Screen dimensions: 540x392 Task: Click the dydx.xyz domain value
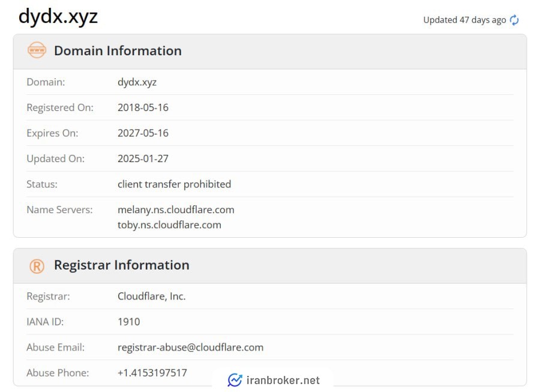[x=137, y=82]
